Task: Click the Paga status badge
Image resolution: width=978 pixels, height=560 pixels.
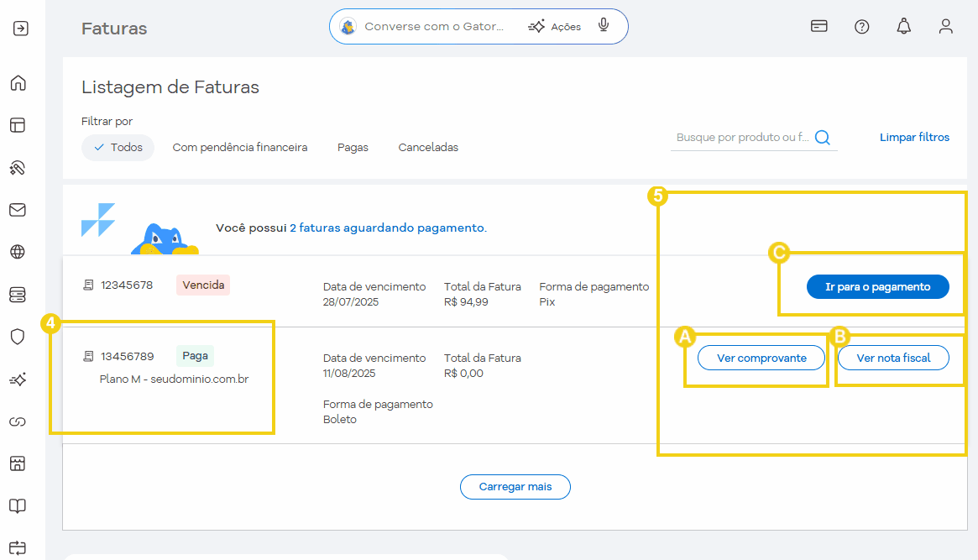Action: (196, 355)
